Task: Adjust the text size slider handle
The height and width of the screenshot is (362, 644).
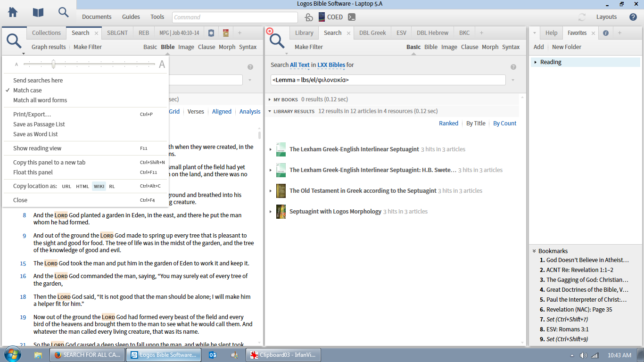Action: [53, 64]
